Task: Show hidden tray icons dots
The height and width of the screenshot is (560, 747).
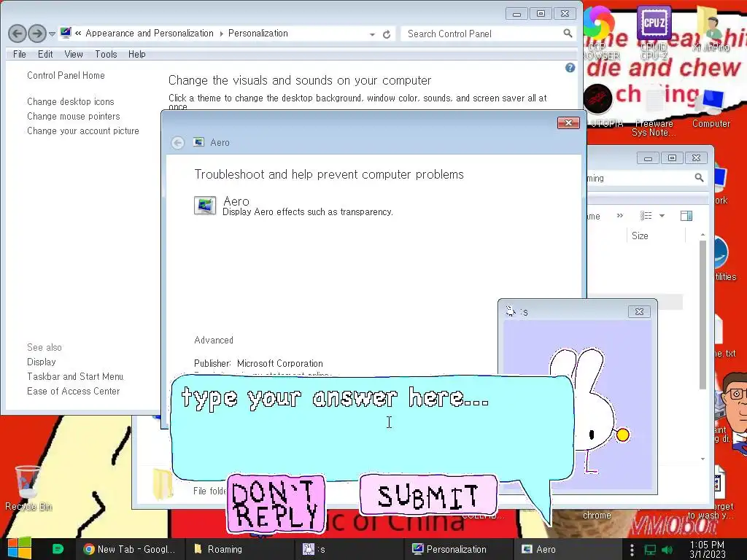Action: (x=632, y=550)
